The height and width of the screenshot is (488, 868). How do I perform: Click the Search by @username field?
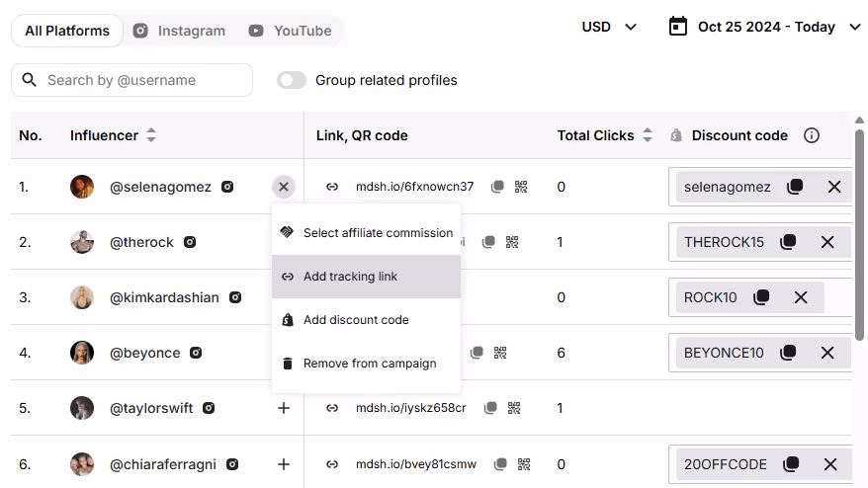131,80
